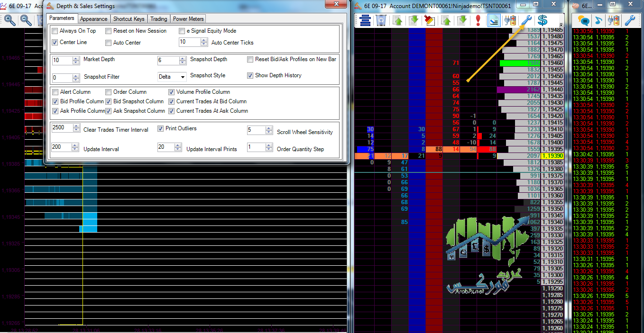This screenshot has width=644, height=333.
Task: Uncheck Print Outliers
Action: 161,128
